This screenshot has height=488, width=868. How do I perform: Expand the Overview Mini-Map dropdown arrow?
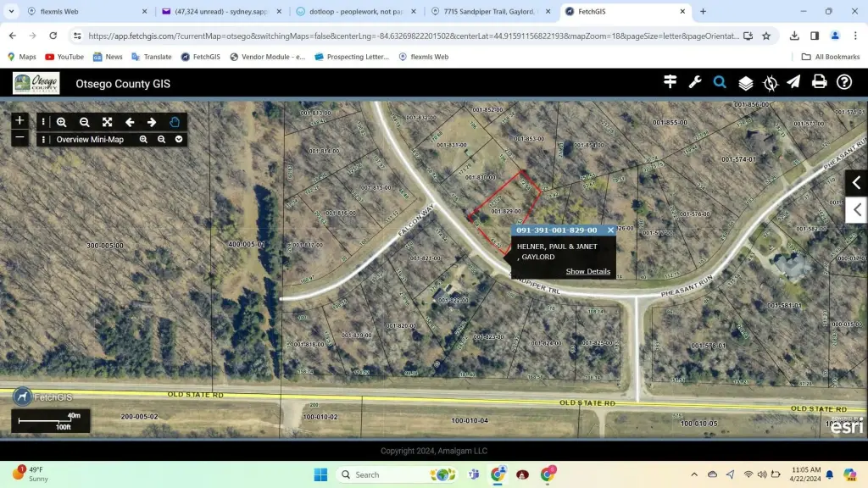pyautogui.click(x=179, y=139)
